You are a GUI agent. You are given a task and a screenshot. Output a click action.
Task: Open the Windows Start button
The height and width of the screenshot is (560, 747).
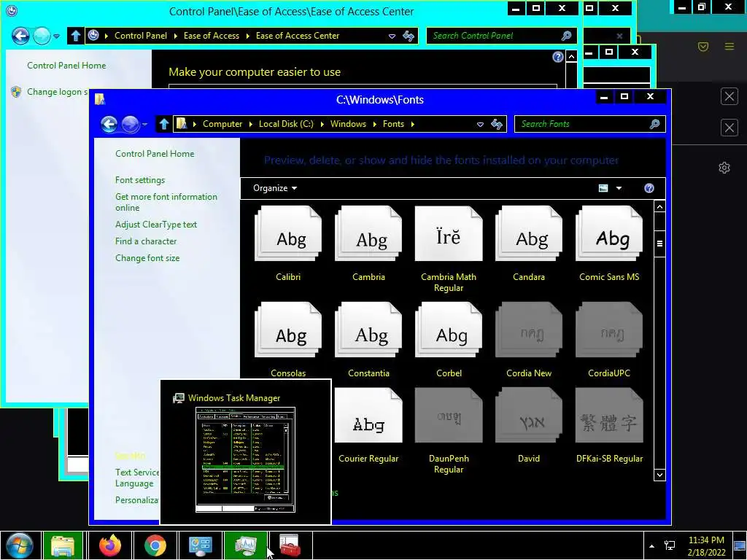tap(19, 545)
